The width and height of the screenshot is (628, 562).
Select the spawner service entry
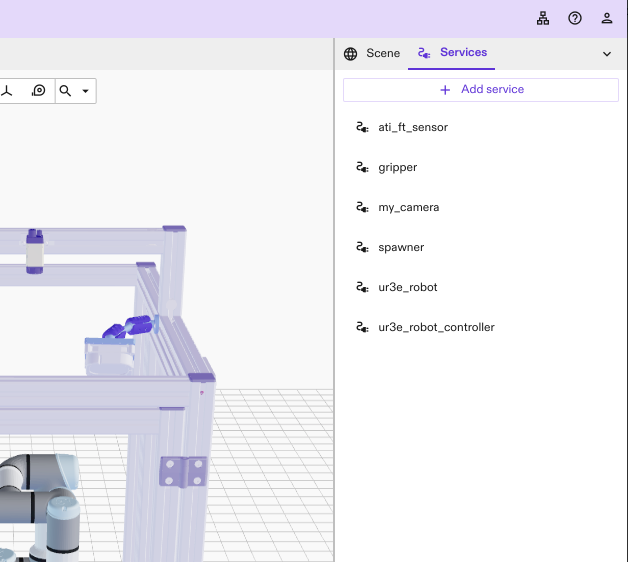coord(401,247)
